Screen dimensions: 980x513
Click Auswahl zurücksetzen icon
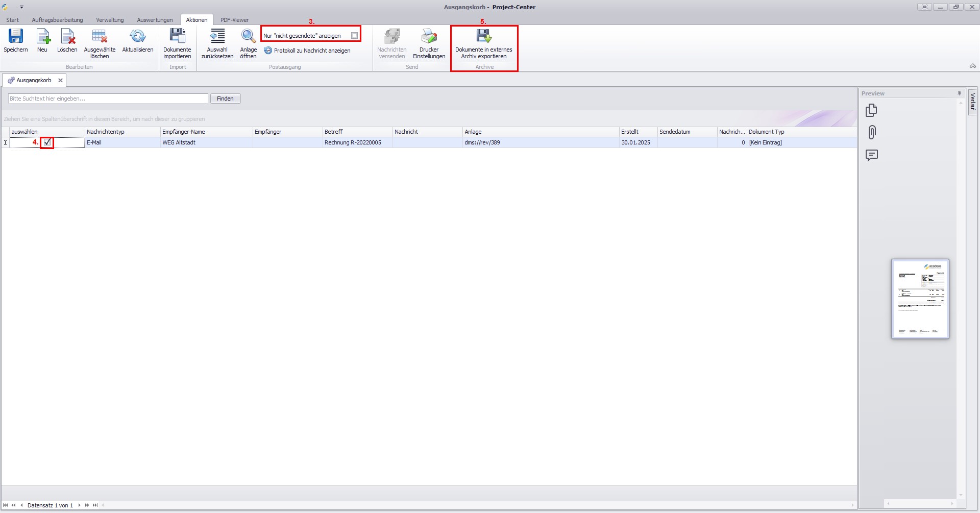coord(217,37)
